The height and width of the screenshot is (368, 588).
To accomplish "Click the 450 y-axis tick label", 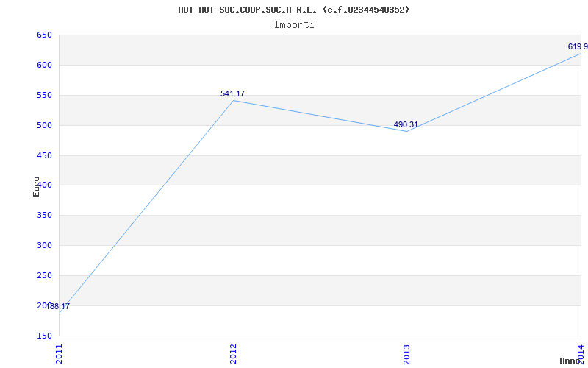I will (44, 155).
